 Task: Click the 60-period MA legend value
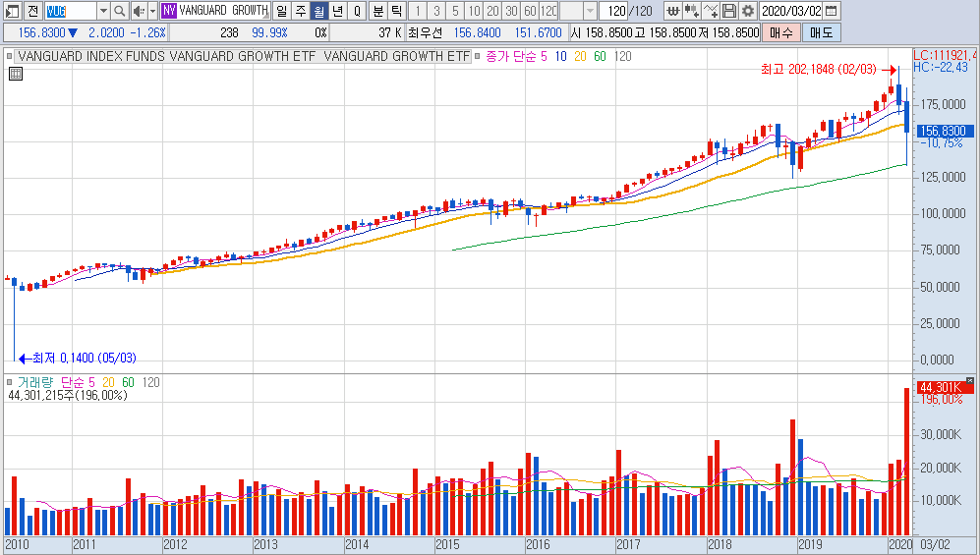coord(600,56)
